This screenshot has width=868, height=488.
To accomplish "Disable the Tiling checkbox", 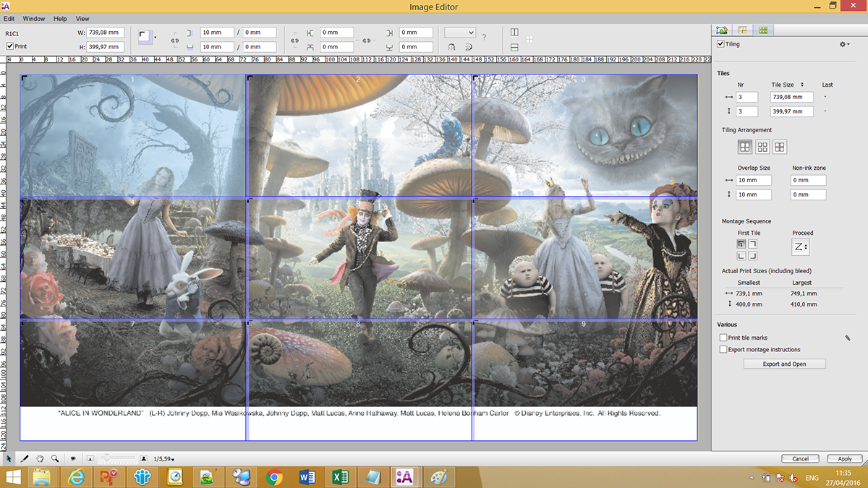I will (x=720, y=44).
